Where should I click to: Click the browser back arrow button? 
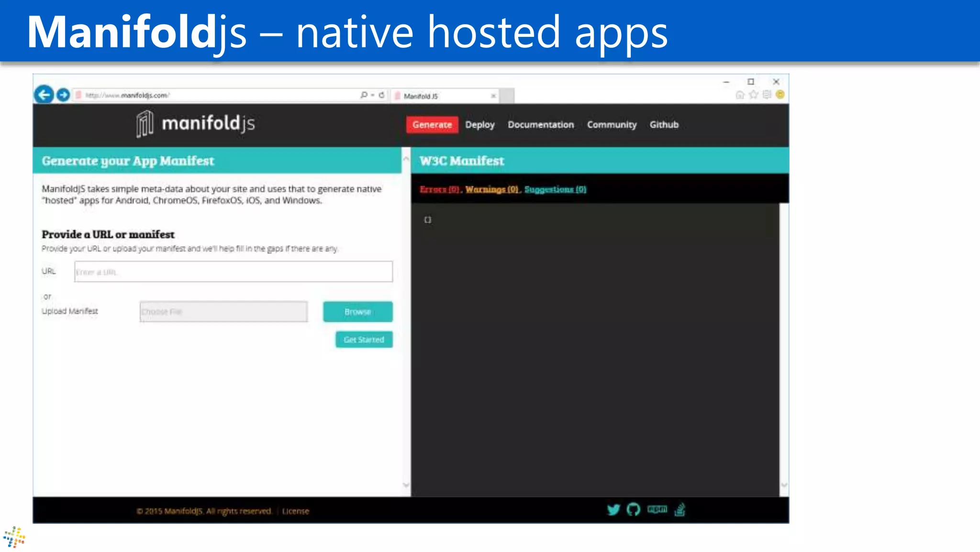pyautogui.click(x=44, y=94)
